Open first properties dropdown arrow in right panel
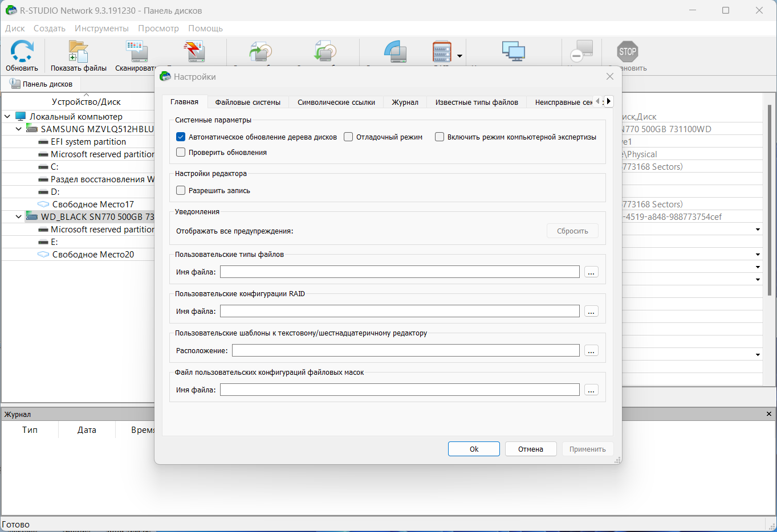The width and height of the screenshot is (777, 532). pos(758,230)
